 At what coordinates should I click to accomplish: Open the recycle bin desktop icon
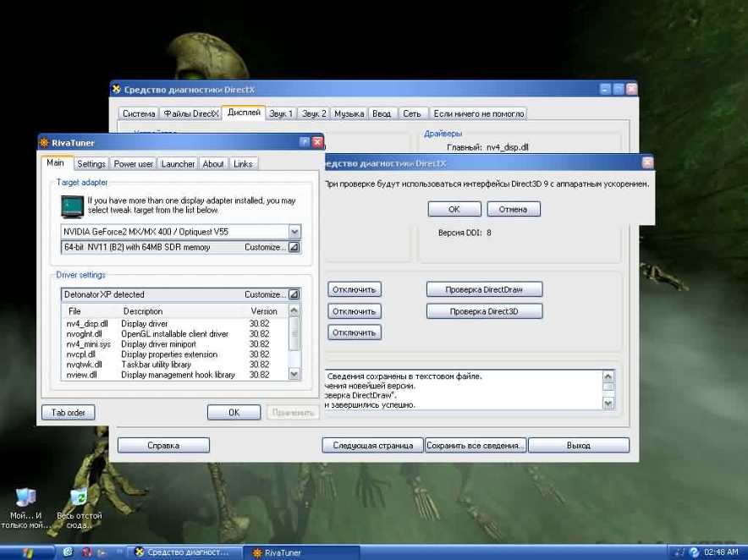pos(79,497)
